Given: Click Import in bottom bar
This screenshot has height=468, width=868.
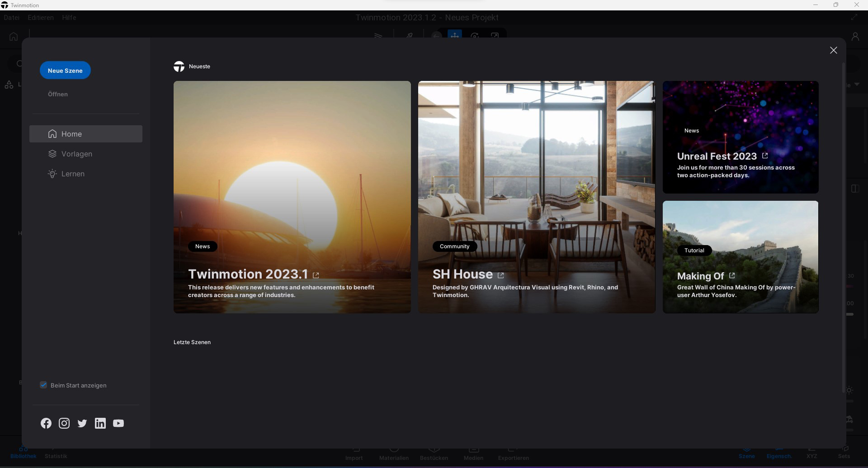Looking at the screenshot, I should click(354, 455).
